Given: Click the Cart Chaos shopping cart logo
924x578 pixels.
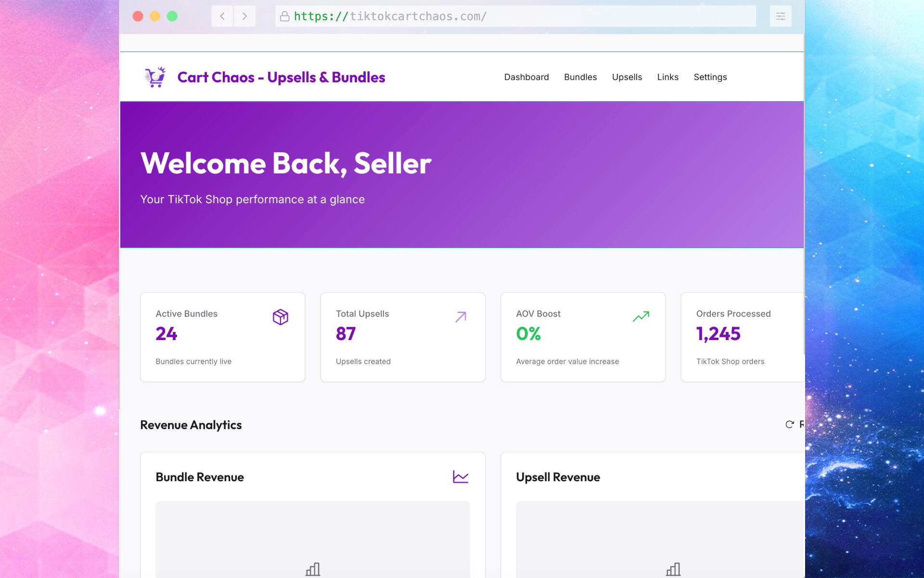Looking at the screenshot, I should click(155, 77).
